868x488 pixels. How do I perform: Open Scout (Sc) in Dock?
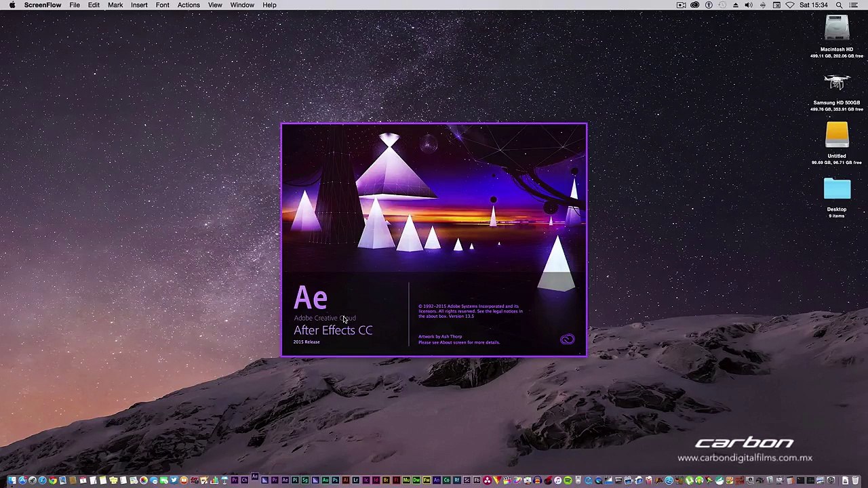(467, 481)
